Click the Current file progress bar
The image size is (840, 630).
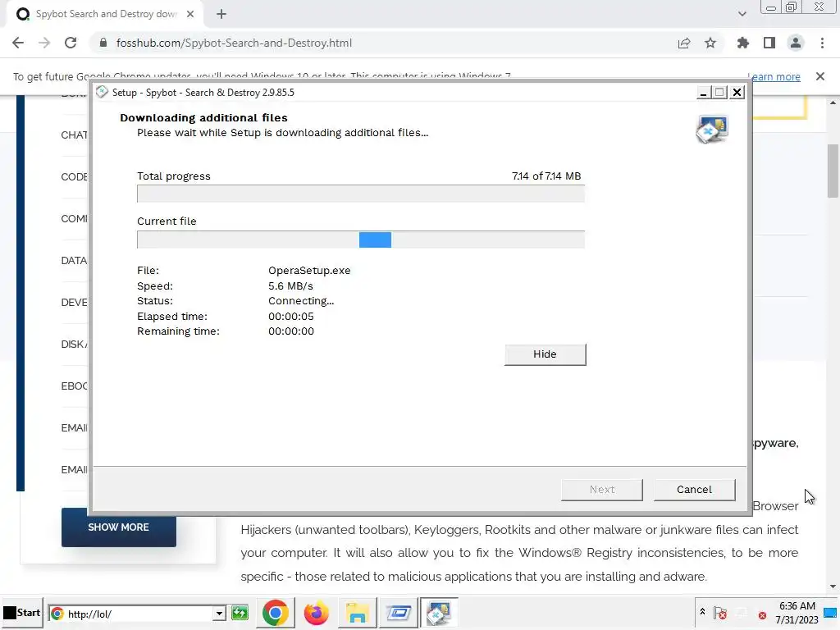(x=361, y=240)
